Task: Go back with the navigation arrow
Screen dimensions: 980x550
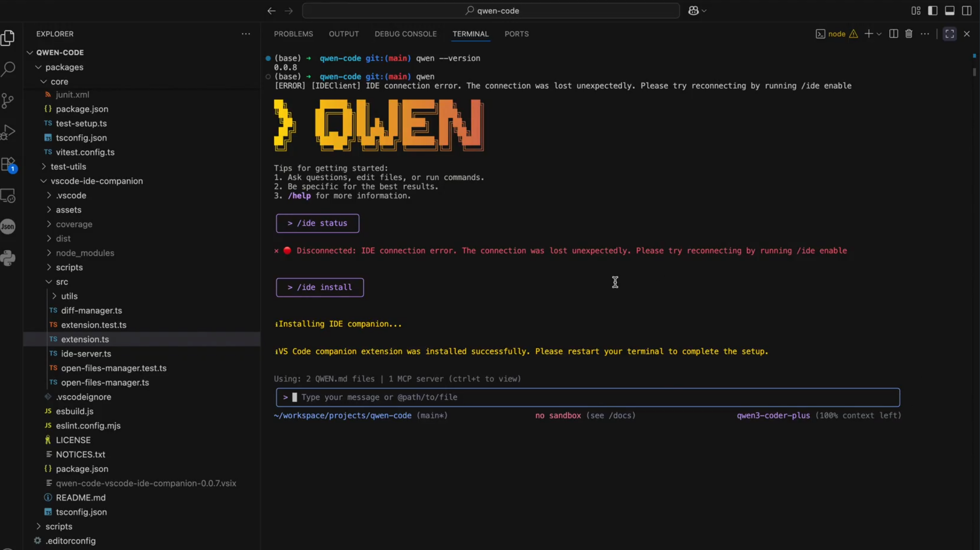Action: tap(271, 11)
